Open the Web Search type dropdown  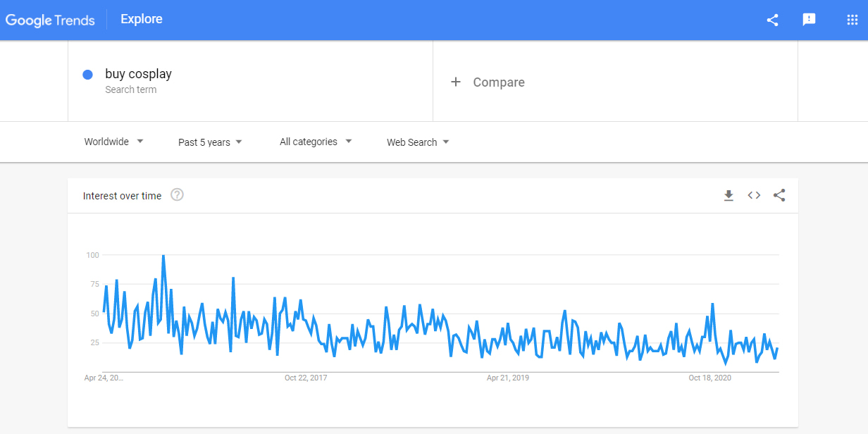pos(418,142)
